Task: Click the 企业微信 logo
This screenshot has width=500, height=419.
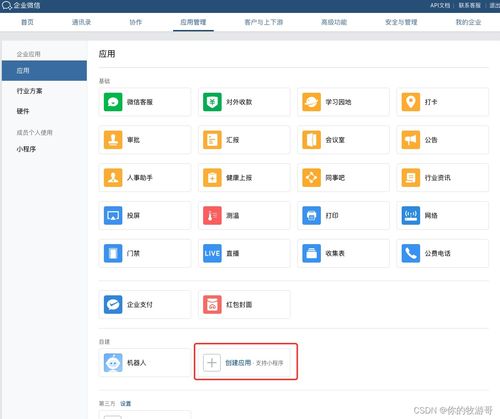Action: [x=21, y=5]
